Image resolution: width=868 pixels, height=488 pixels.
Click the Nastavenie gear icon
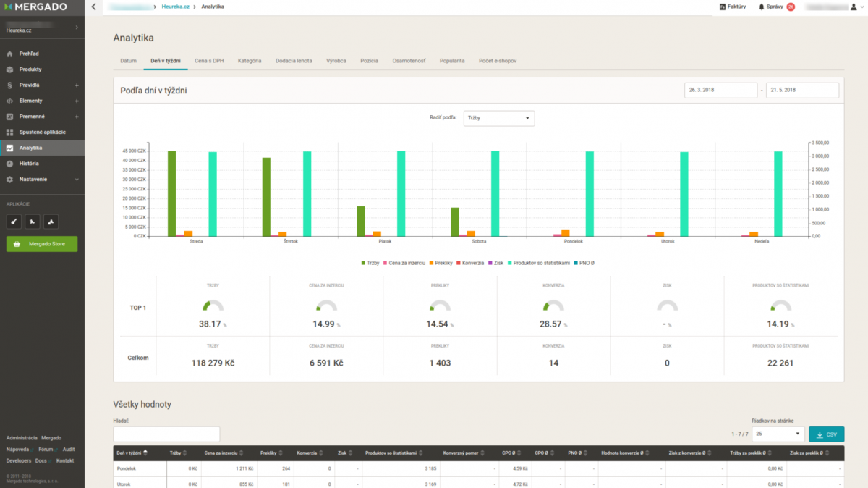point(9,179)
